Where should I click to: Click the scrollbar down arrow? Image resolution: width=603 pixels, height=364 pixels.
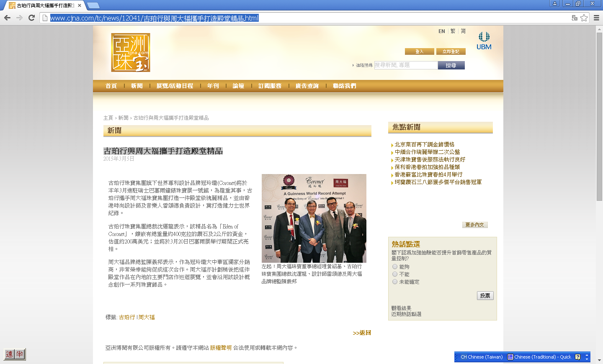599,360
